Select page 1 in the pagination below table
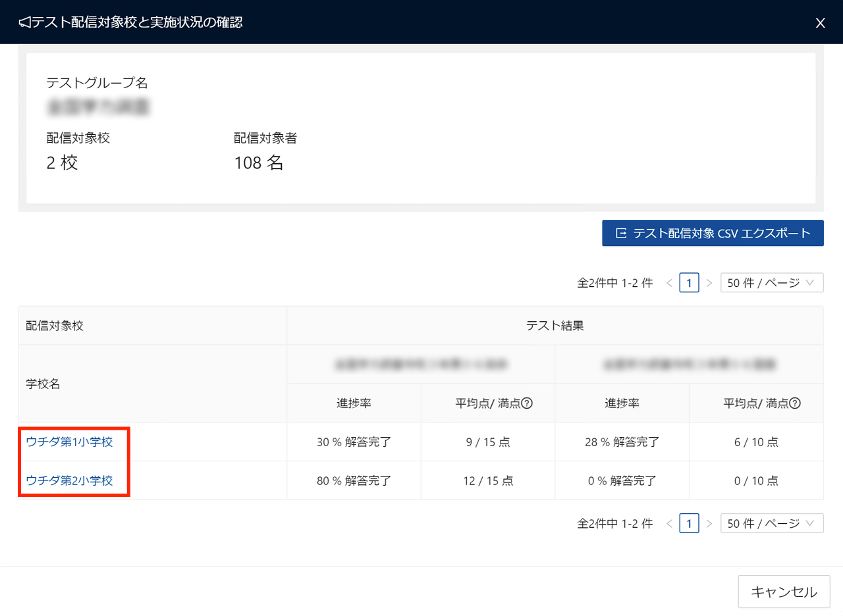The width and height of the screenshot is (843, 616). (x=689, y=523)
